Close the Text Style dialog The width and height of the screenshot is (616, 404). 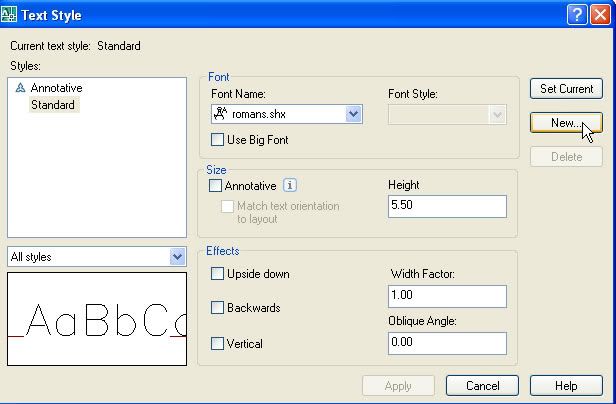coord(598,15)
